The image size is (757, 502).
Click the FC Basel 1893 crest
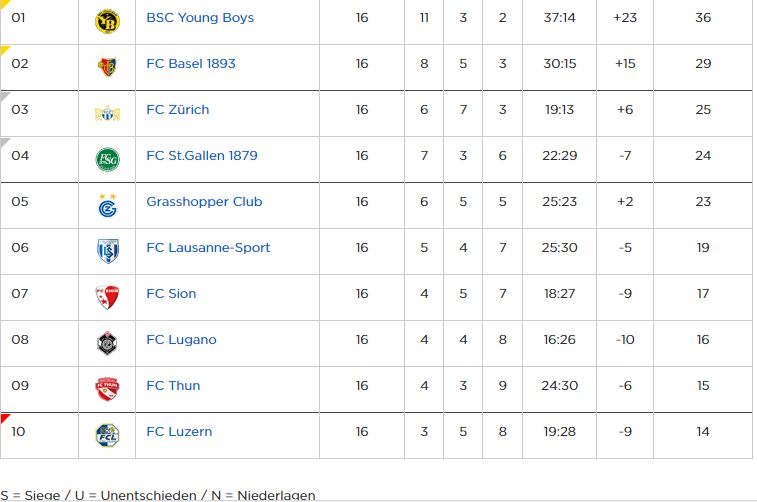pos(107,67)
